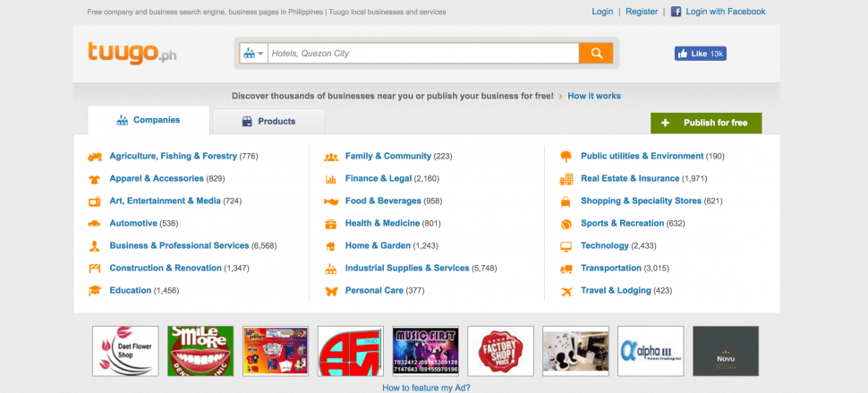Image resolution: width=868 pixels, height=393 pixels.
Task: Click the butterfly icon beside Personal Care
Action: pyautogui.click(x=331, y=291)
